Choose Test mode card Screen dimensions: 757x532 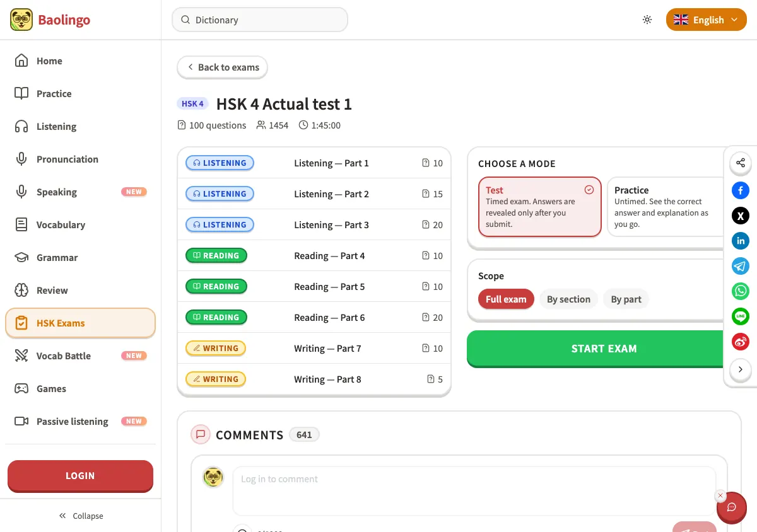click(x=540, y=207)
